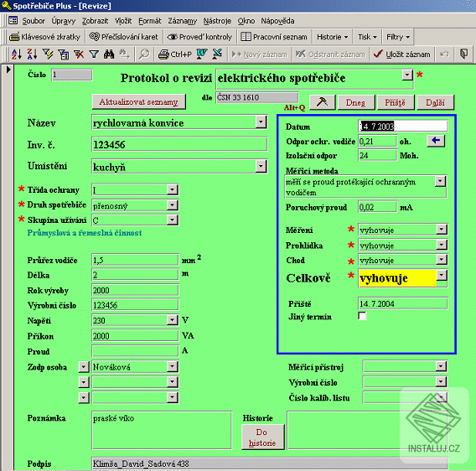Image resolution: width=476 pixels, height=471 pixels.
Task: Open the Záznamy menu
Action: (x=183, y=21)
